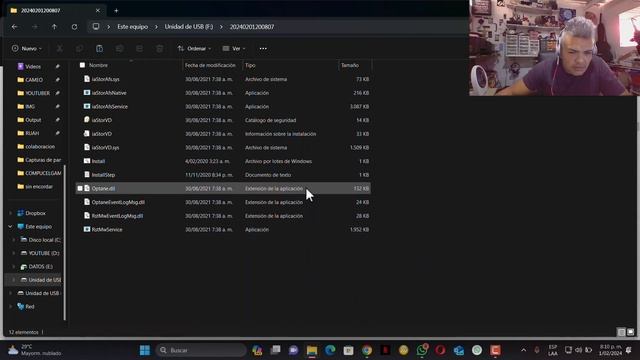
Task: Select the 20240201200807 tab
Action: (x=55, y=11)
